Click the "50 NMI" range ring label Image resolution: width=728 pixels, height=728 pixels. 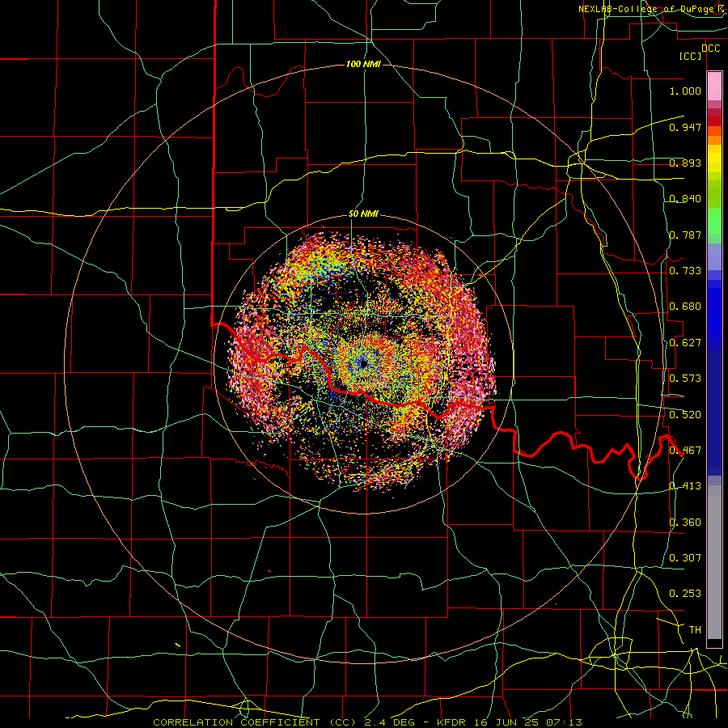click(363, 214)
